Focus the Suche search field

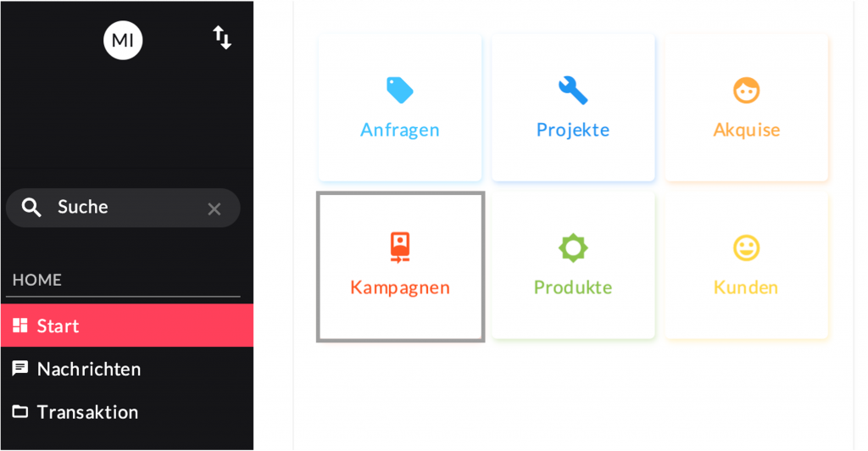[123, 208]
